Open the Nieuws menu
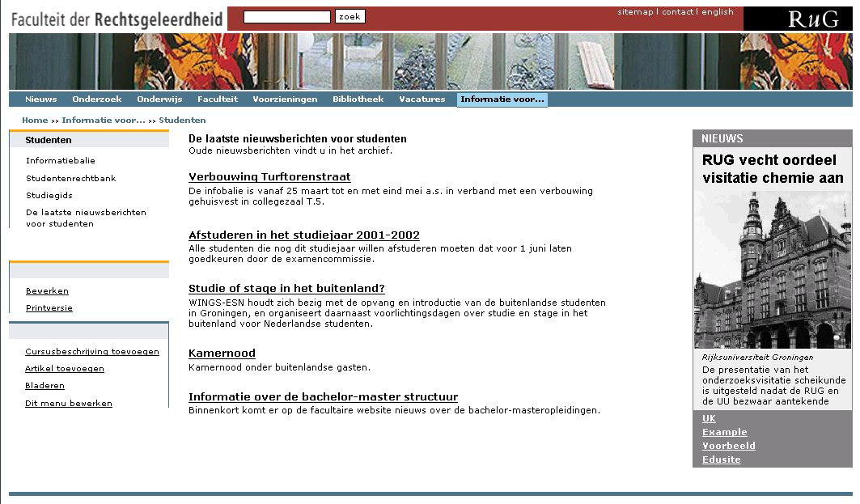Image resolution: width=860 pixels, height=504 pixels. click(x=41, y=100)
